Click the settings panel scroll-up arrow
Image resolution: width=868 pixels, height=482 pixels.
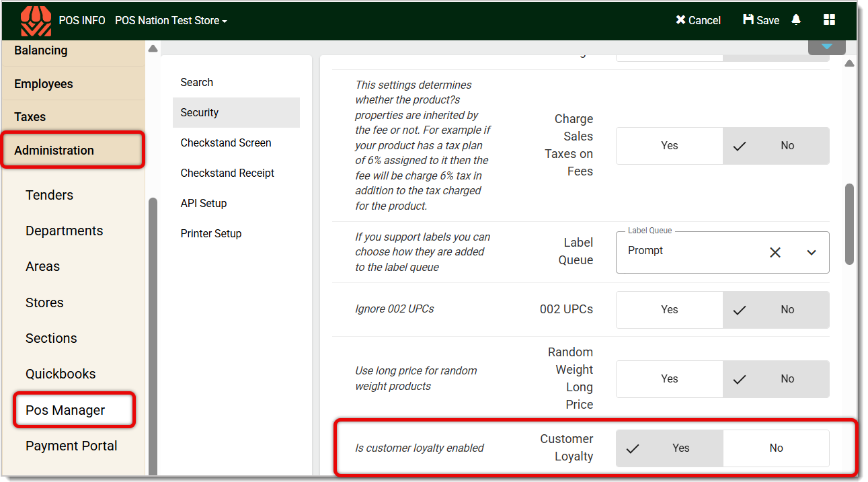(849, 63)
